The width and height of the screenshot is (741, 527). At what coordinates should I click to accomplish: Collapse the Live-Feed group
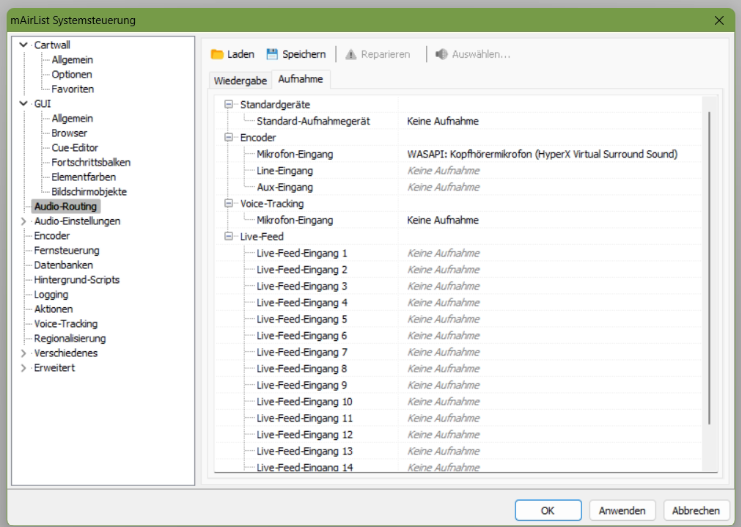click(229, 236)
